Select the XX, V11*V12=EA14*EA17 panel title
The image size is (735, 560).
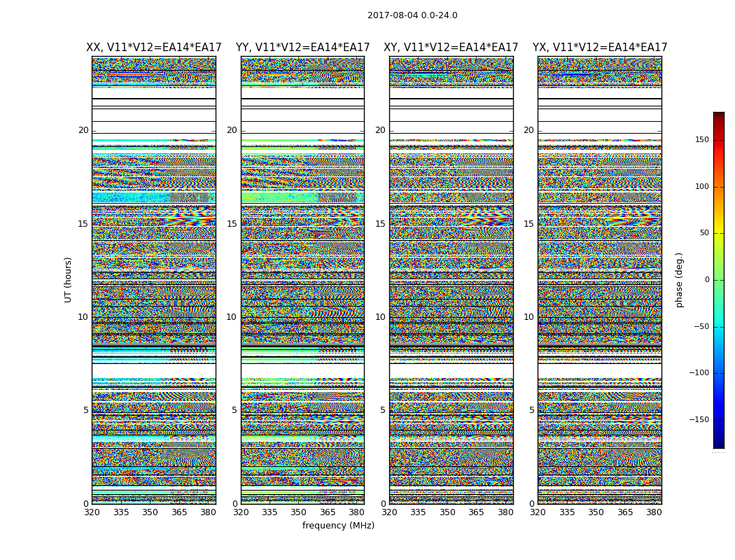(x=154, y=48)
